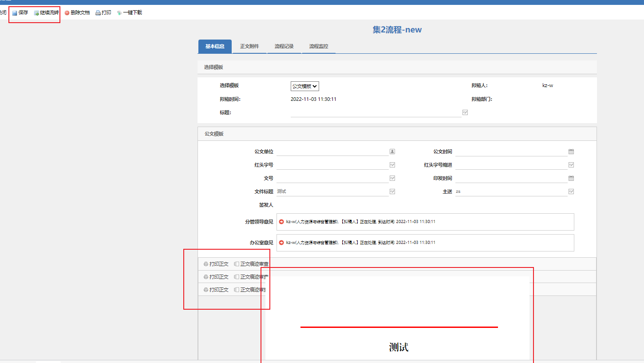Click the 删除文档 delete document button
Screen dimensions: 644x363
[x=77, y=13]
